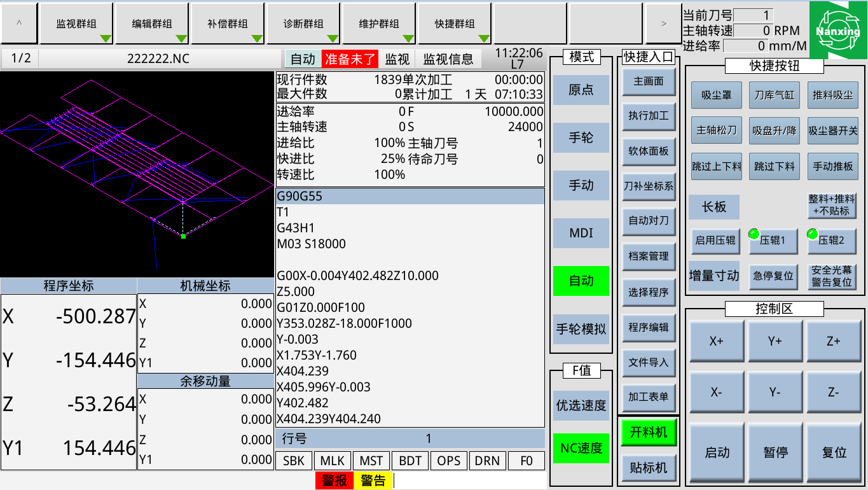Jog axis with Z+ button
This screenshot has height=490, width=868.
coord(834,341)
